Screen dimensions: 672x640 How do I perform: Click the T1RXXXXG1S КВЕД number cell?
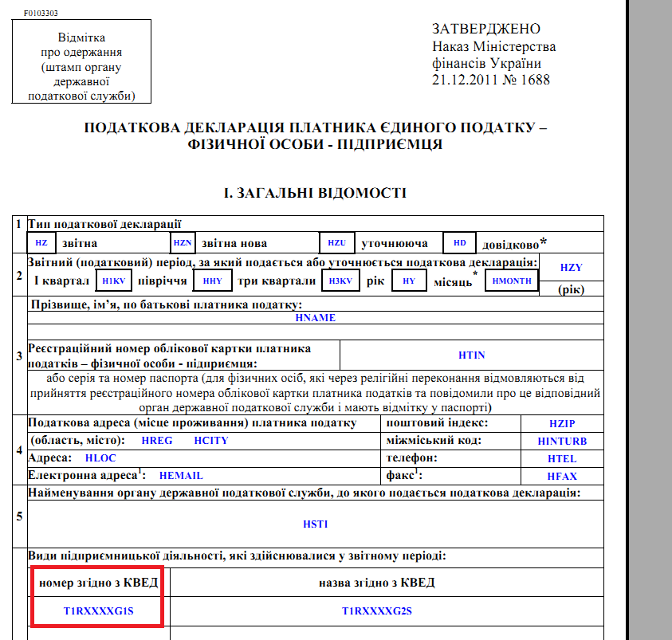99,611
